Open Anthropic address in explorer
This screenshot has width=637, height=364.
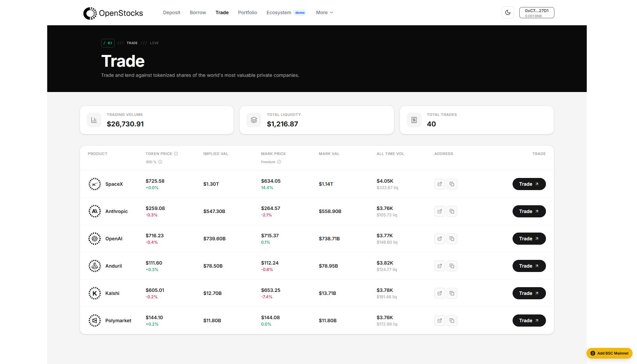[440, 211]
